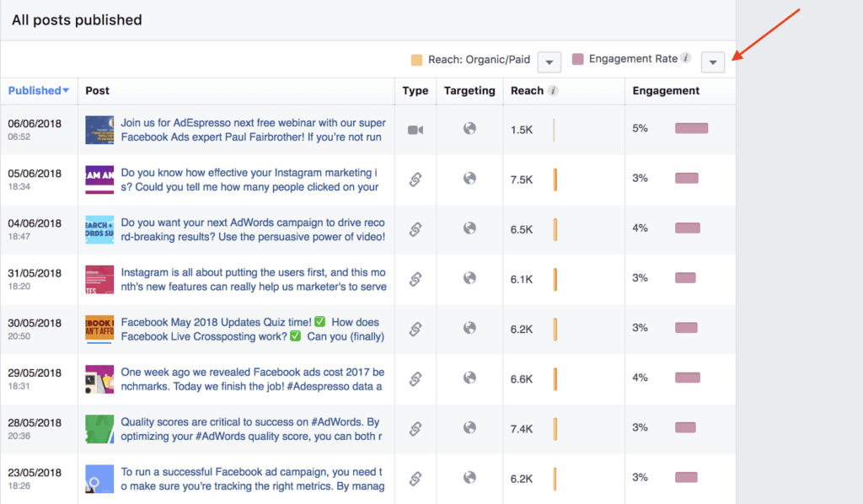The height and width of the screenshot is (504, 863).
Task: Click thumbnail of the 29/05/2018 benchmarks post
Action: click(99, 379)
